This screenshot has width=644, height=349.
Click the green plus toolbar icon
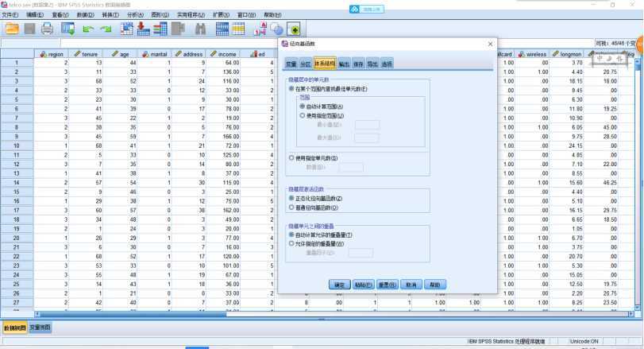pyautogui.click(x=294, y=29)
